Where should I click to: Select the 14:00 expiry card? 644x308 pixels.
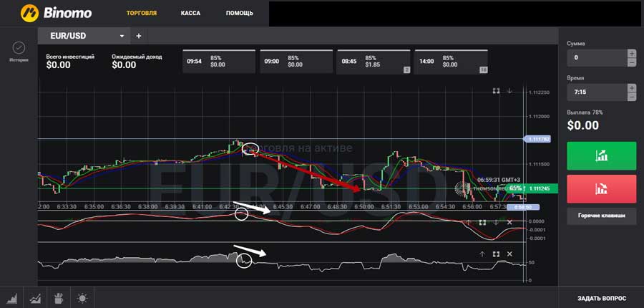[x=451, y=62]
